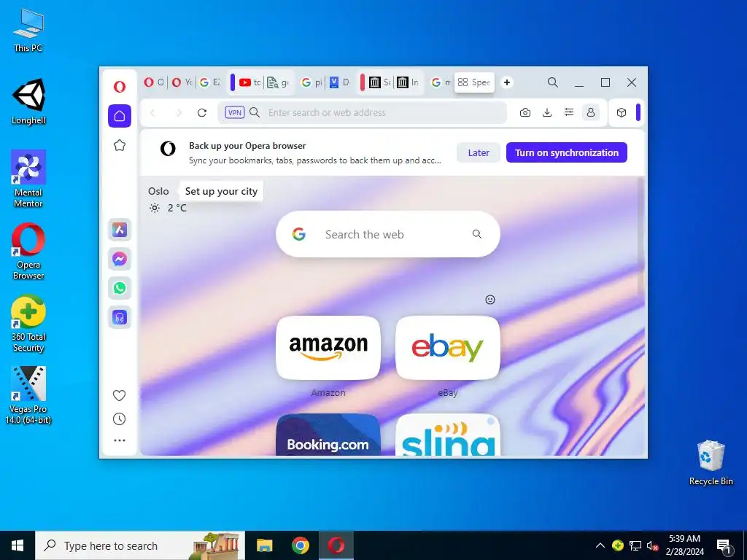Open the second museum-icon tab 'In'
747x560 pixels.
tap(408, 82)
